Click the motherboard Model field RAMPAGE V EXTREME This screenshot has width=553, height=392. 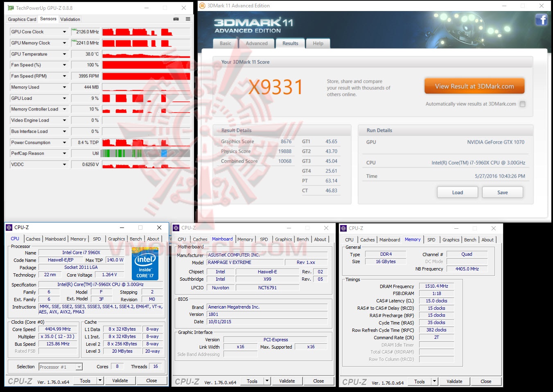point(246,262)
